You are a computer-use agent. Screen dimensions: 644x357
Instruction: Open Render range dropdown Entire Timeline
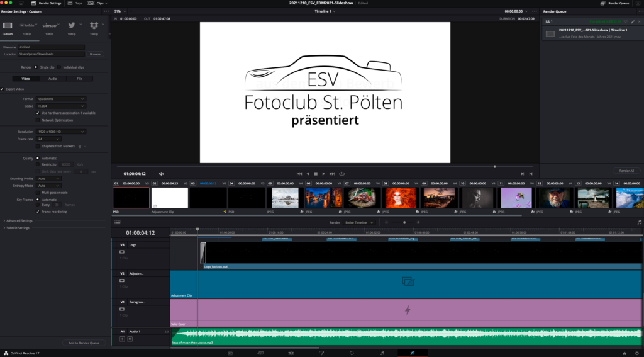click(359, 222)
